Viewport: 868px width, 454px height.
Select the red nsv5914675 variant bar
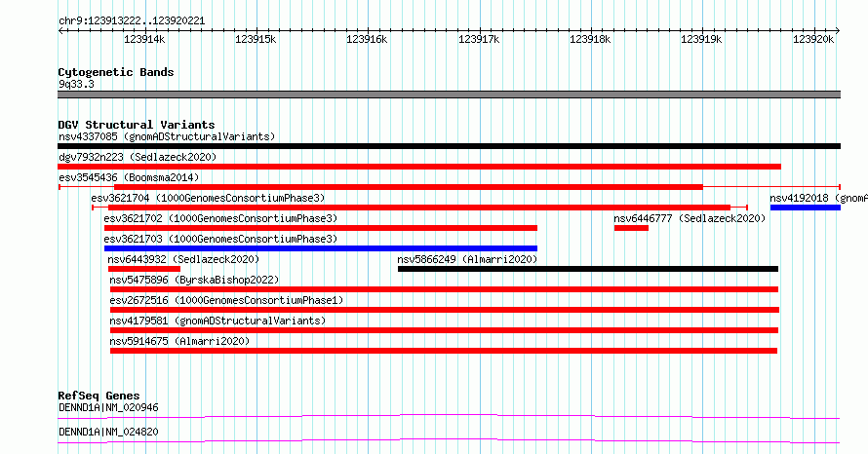444,351
